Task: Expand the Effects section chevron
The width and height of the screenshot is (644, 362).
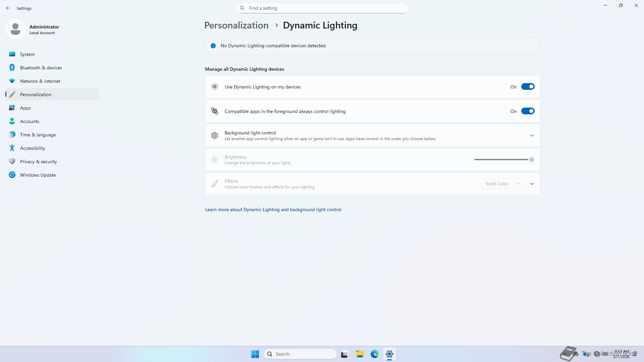Action: 532,184
